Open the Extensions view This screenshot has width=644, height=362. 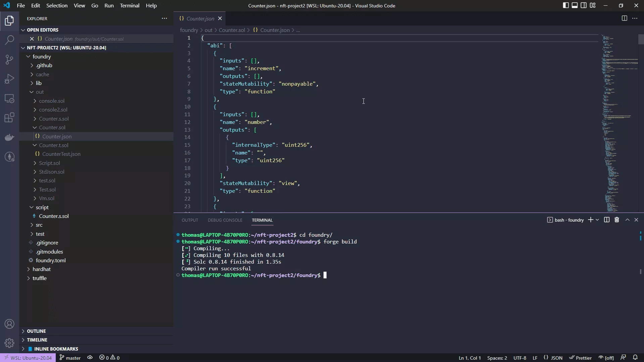[x=9, y=118]
